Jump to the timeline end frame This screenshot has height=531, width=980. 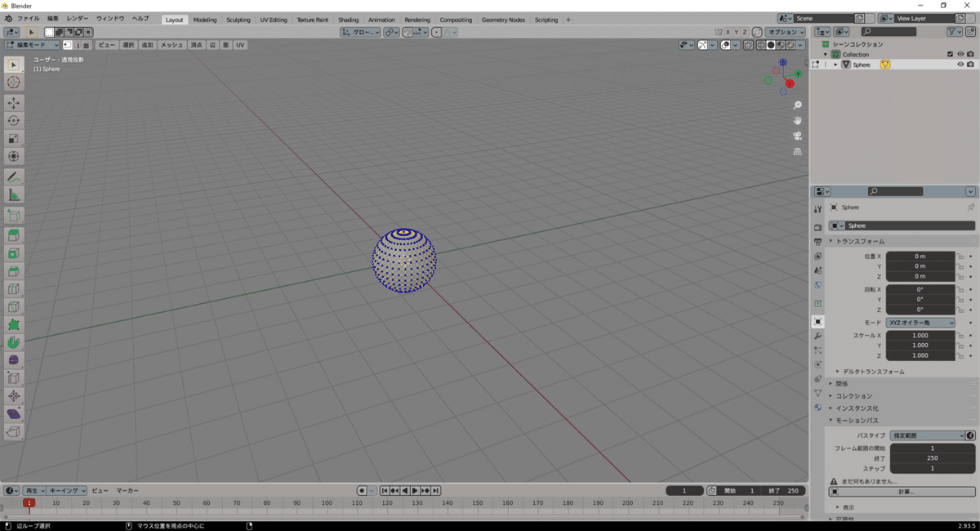[436, 491]
